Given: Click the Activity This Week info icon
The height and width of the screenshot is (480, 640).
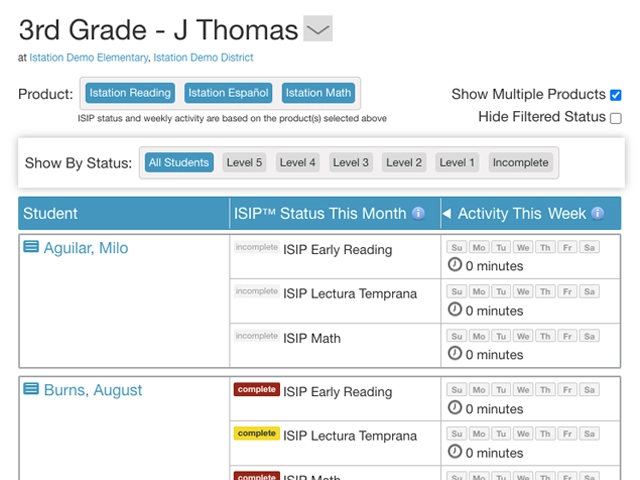Looking at the screenshot, I should click(598, 213).
